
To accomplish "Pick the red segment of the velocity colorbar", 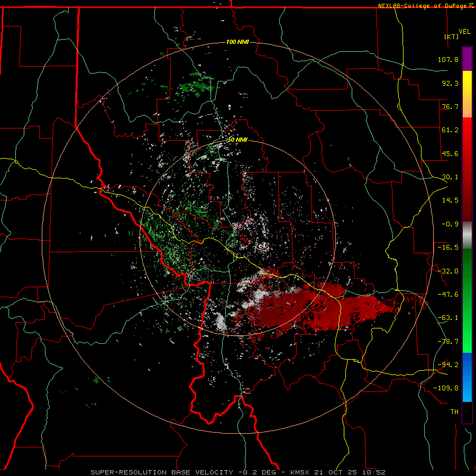I will coord(467,169).
